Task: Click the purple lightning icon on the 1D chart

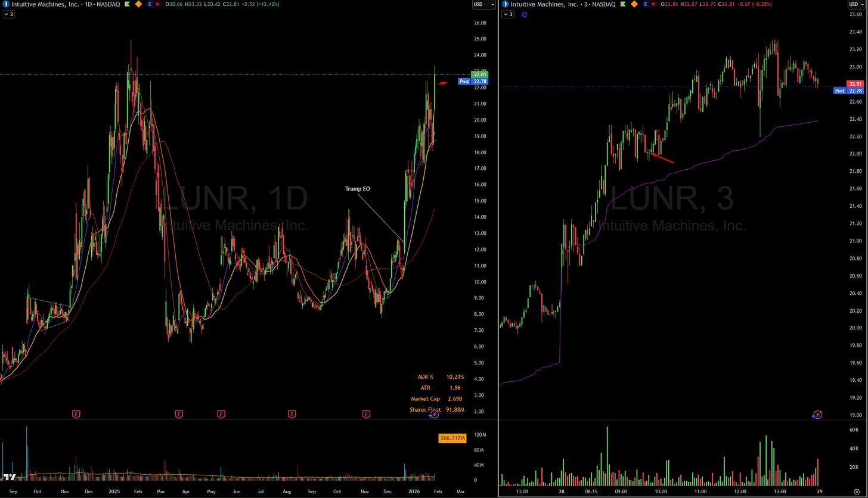Action: (434, 414)
